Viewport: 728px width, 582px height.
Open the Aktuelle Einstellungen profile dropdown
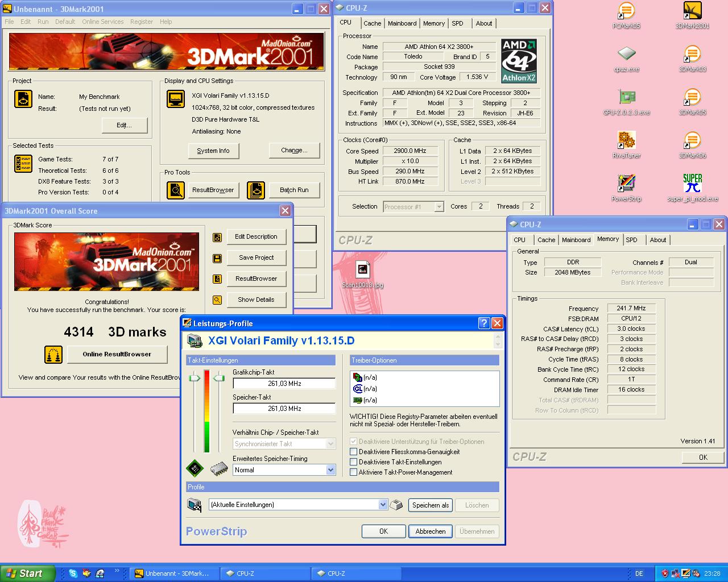coord(383,505)
